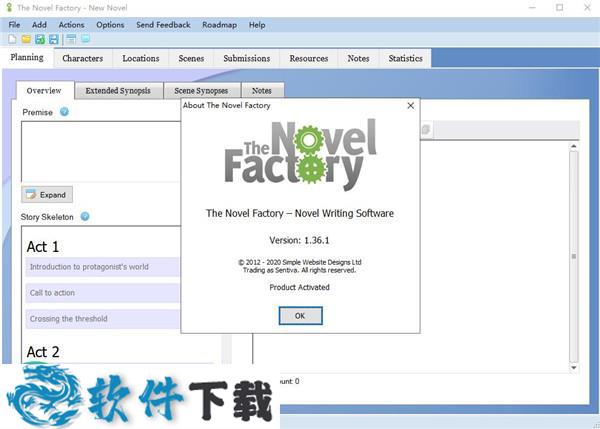Click OK in the About dialog
The image size is (600, 429).
click(300, 316)
